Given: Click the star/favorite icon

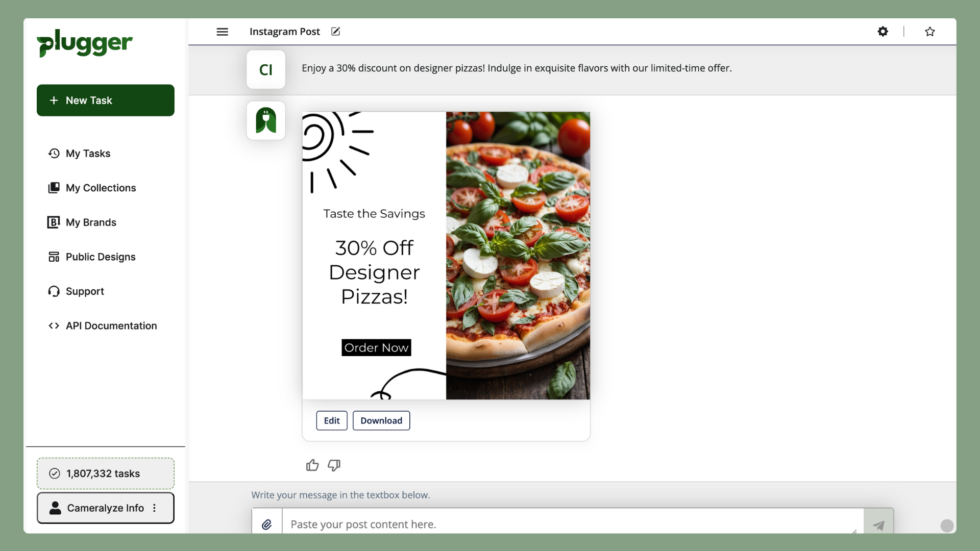Looking at the screenshot, I should (x=929, y=32).
